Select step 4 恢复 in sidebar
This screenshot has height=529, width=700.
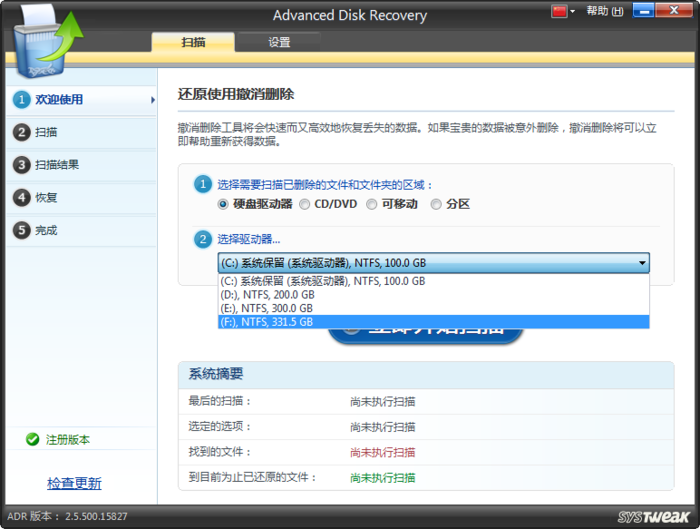[x=81, y=198]
